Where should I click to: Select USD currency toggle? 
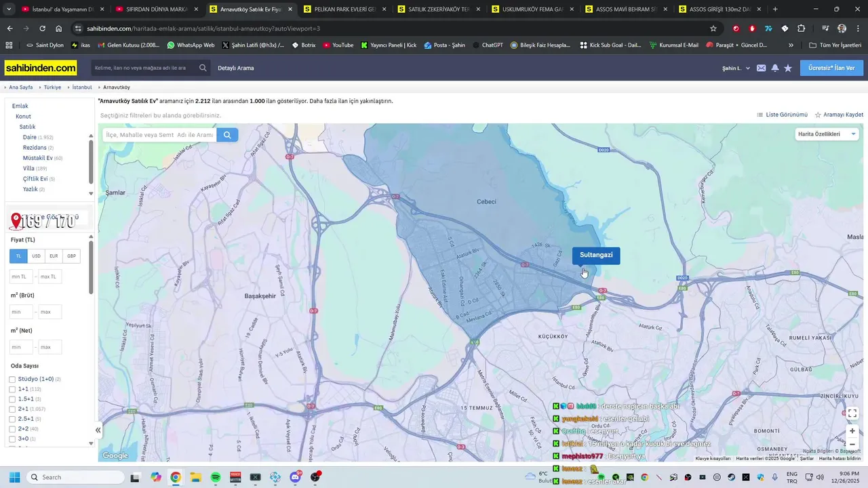(36, 256)
